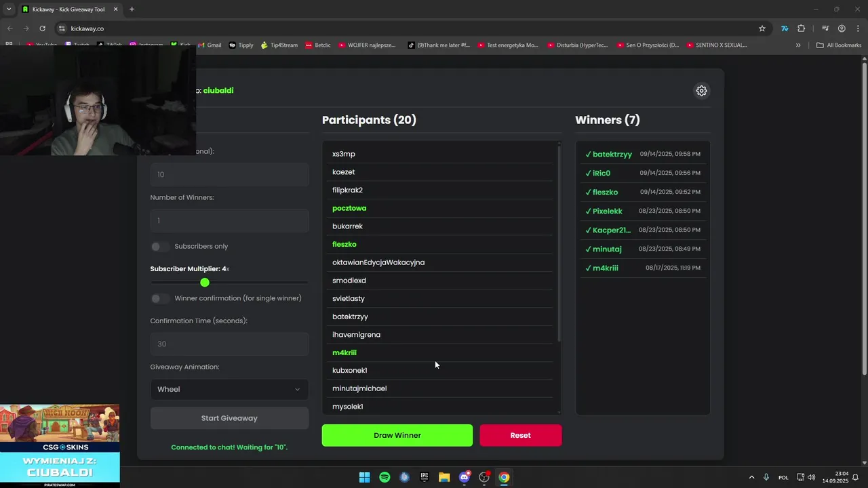Select participant bukarrek

pyautogui.click(x=347, y=226)
